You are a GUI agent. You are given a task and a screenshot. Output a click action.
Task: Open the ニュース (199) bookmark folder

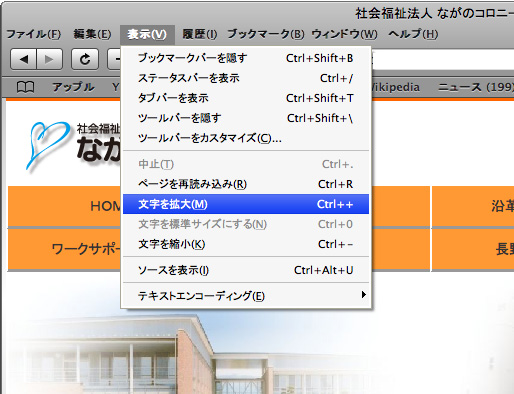tap(476, 87)
